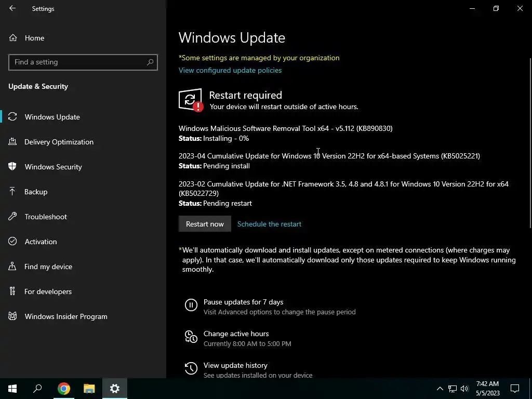
Task: Open the network status tray icon
Action: coord(453,389)
